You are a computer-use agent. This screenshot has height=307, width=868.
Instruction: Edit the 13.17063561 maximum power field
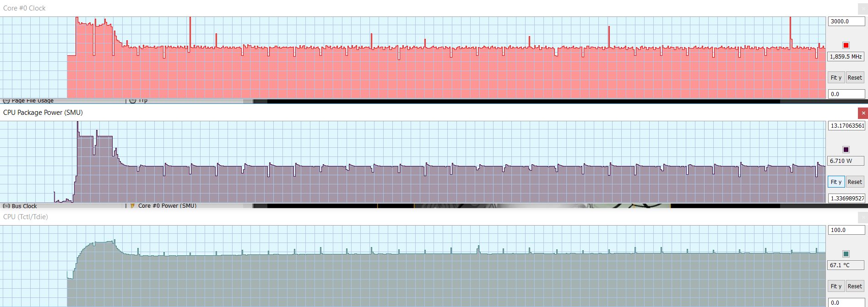(x=846, y=126)
